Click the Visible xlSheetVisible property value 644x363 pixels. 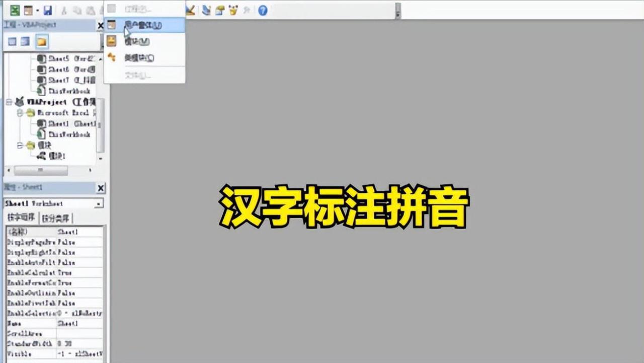79,353
